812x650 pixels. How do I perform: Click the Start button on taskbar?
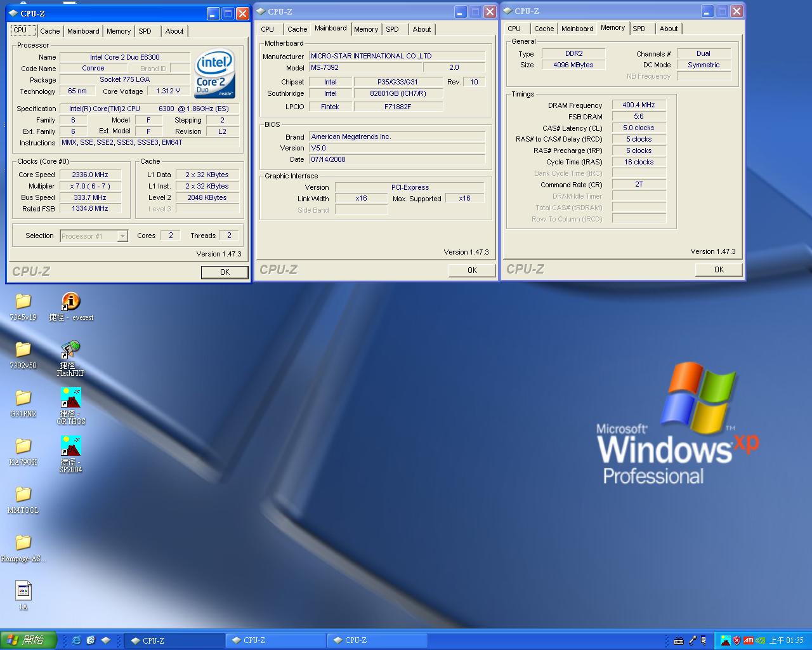click(x=29, y=640)
